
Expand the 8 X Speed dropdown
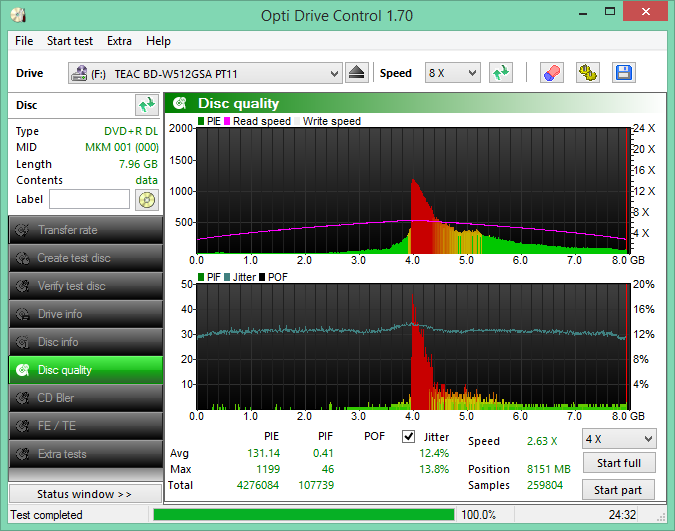(x=452, y=73)
